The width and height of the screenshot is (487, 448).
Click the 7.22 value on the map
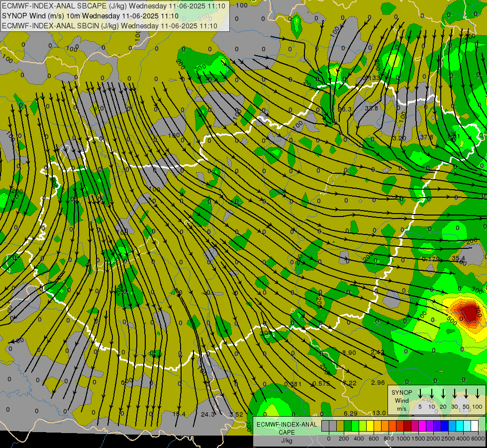click(x=350, y=383)
